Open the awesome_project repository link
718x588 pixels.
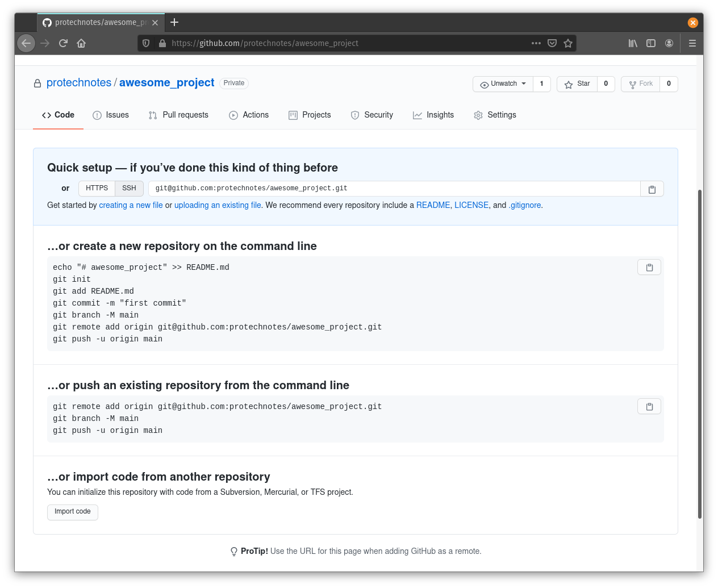click(167, 83)
